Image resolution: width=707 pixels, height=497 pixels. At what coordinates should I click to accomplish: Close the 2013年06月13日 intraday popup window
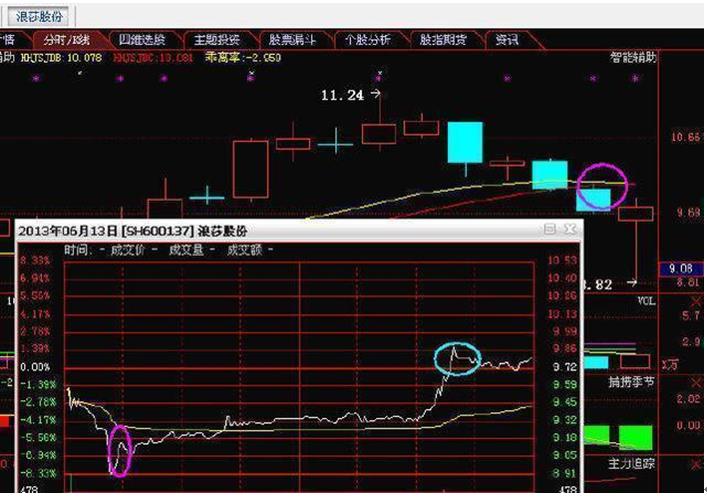(x=570, y=229)
